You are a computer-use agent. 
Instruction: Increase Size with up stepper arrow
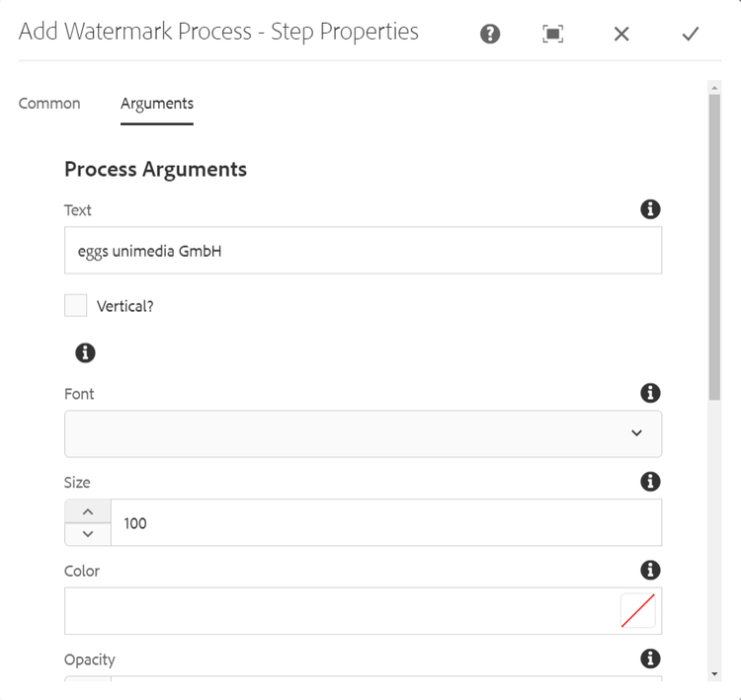click(x=88, y=511)
